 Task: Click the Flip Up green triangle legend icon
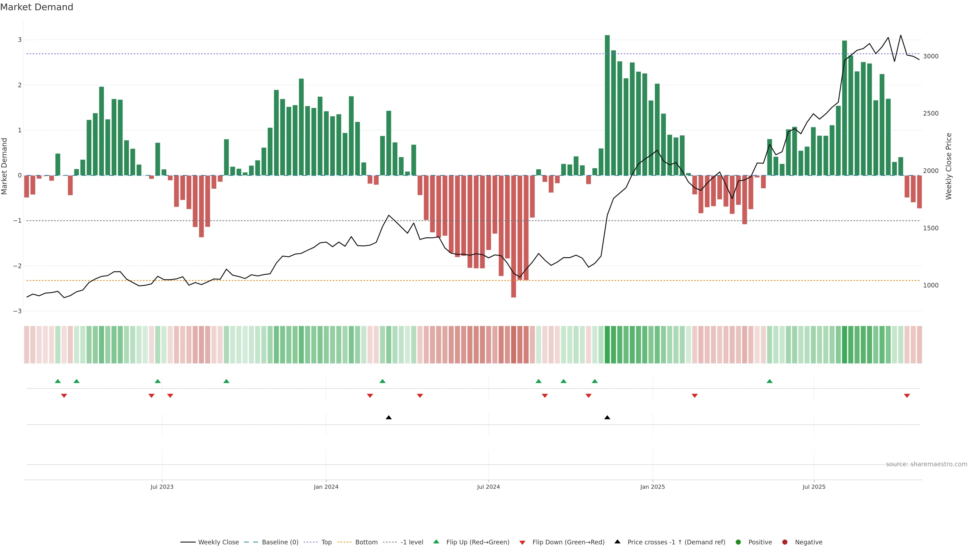(x=436, y=542)
